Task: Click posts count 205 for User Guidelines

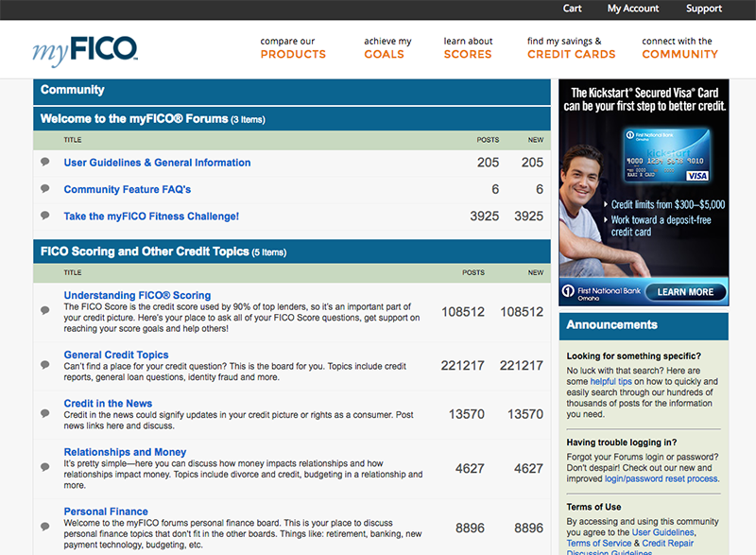Action: point(488,163)
